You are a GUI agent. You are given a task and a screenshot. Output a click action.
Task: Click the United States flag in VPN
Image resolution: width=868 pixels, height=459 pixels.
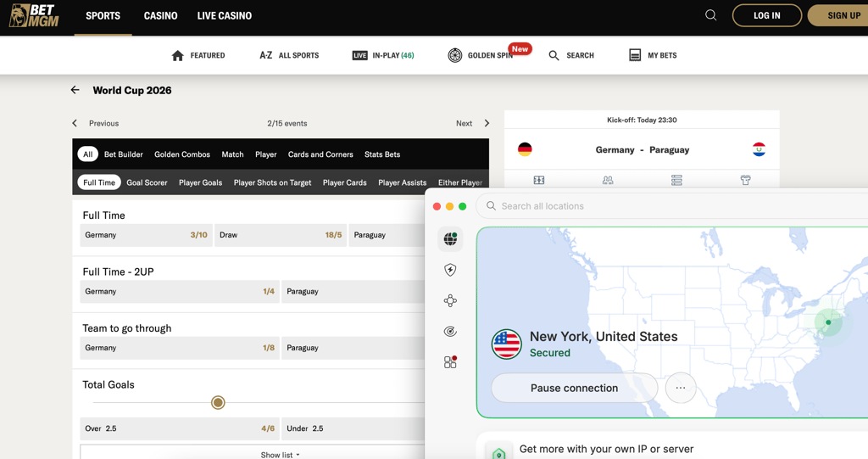[507, 344]
